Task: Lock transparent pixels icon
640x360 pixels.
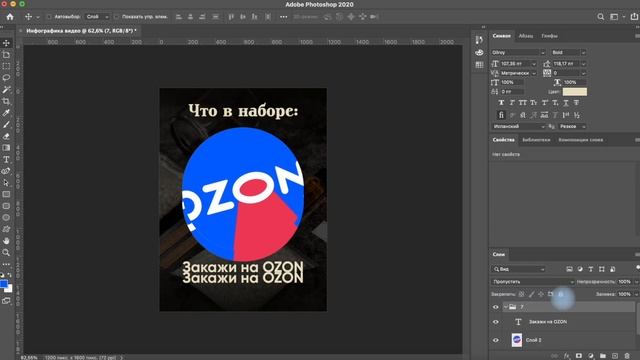Action: point(521,294)
